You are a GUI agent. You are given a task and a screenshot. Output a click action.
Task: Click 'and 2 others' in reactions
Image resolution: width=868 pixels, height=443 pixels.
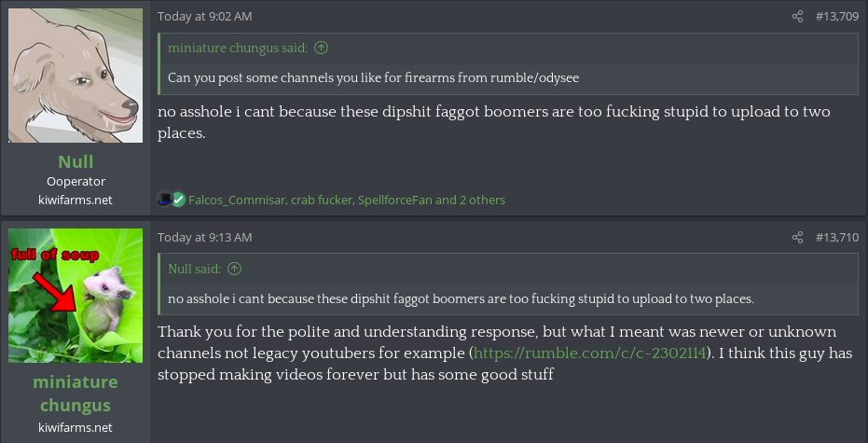click(470, 200)
